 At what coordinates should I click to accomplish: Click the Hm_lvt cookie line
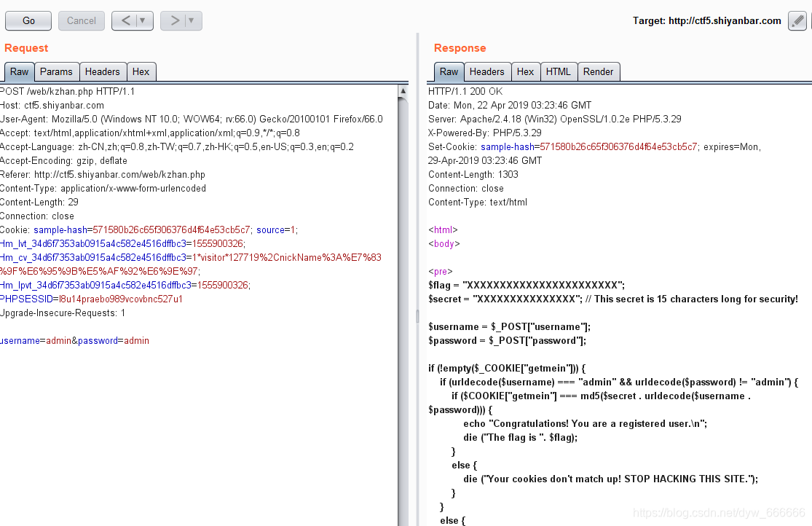(x=123, y=243)
